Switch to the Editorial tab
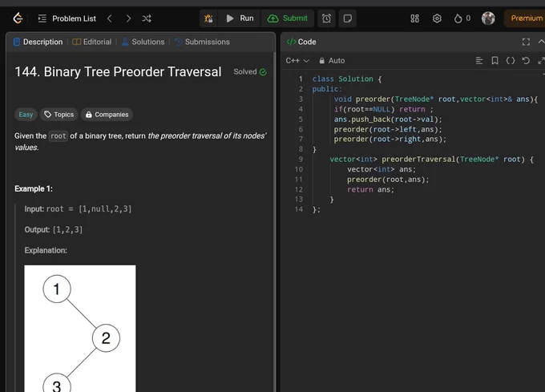The width and height of the screenshot is (545, 392). pyautogui.click(x=92, y=42)
